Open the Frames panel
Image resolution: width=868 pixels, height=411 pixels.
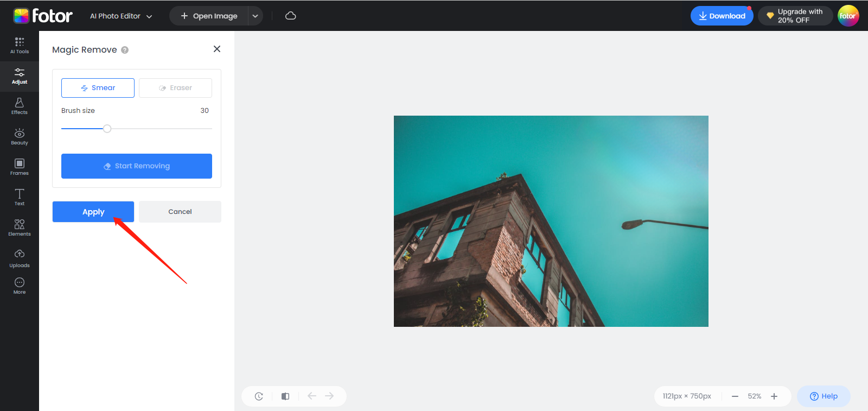coord(20,167)
